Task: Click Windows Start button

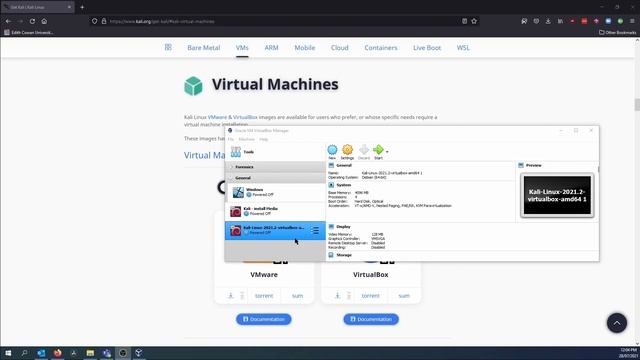Action: click(8, 353)
